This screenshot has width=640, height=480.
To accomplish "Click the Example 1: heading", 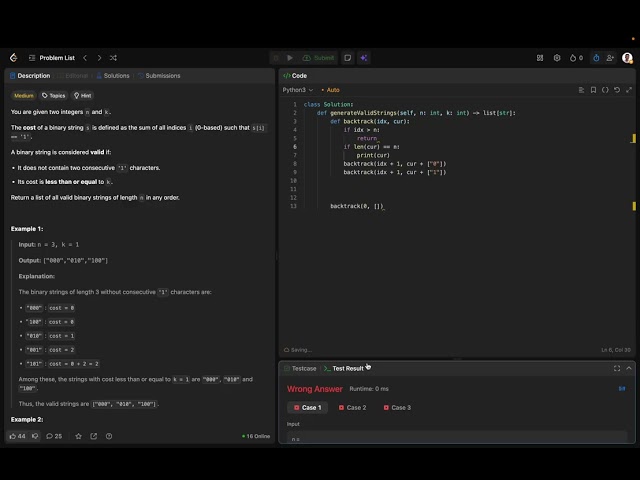I will click(27, 229).
